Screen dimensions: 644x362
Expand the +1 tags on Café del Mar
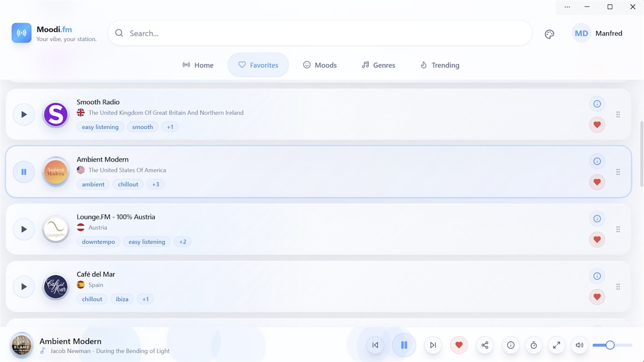coord(145,299)
